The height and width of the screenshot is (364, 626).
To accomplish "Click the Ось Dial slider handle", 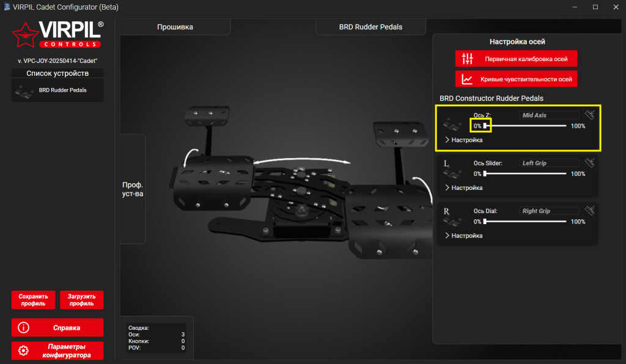I will (x=485, y=222).
